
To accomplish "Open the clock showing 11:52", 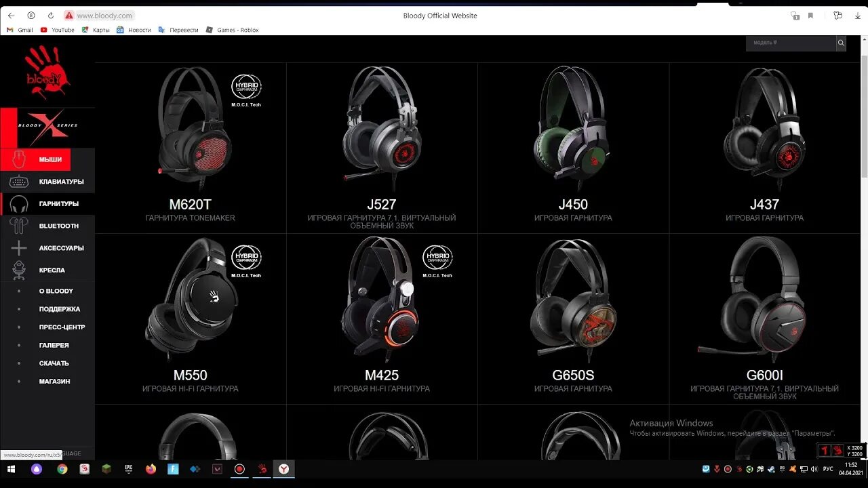I will (851, 469).
